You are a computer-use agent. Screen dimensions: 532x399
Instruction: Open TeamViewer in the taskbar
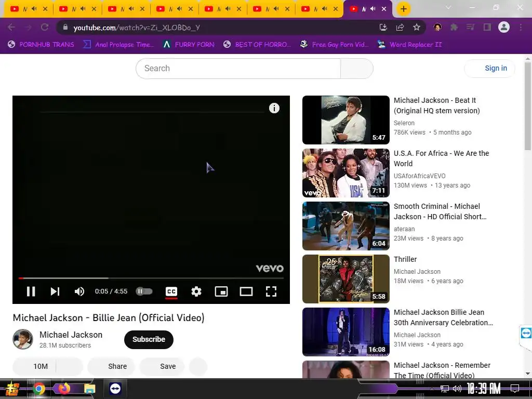(x=115, y=389)
